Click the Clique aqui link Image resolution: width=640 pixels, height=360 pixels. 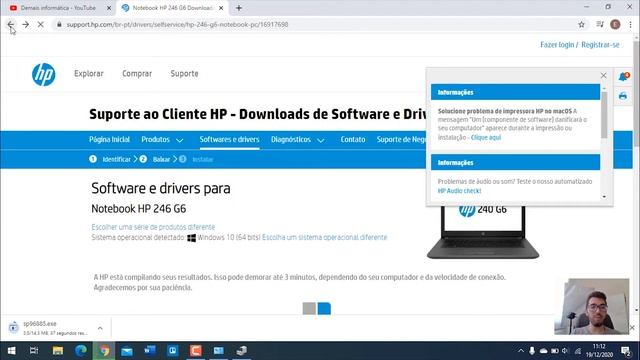tap(486, 138)
